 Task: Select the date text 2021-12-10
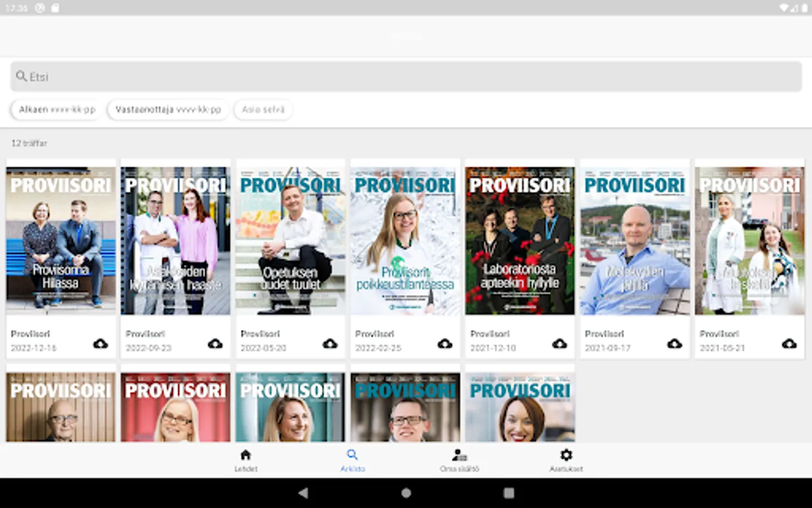(493, 348)
